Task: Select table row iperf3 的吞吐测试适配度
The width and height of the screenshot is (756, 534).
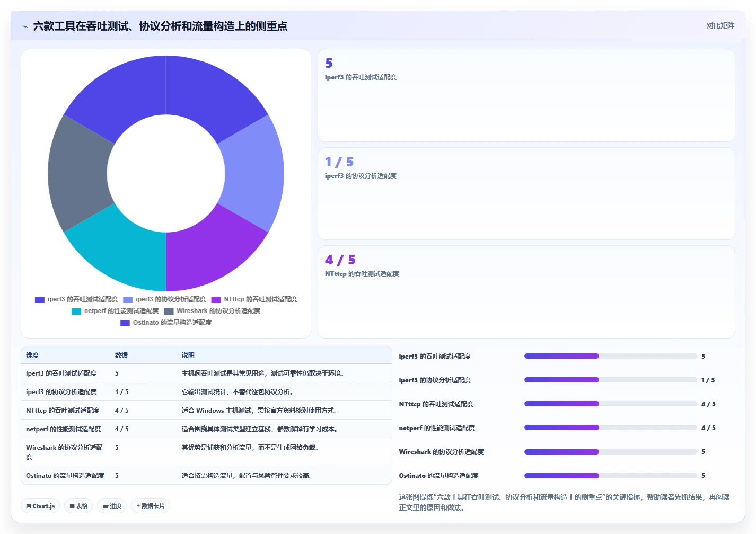Action: coord(206,373)
